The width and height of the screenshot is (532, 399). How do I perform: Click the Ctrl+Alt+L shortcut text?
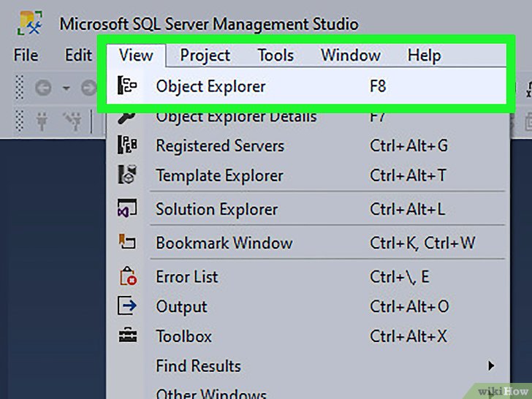(408, 209)
